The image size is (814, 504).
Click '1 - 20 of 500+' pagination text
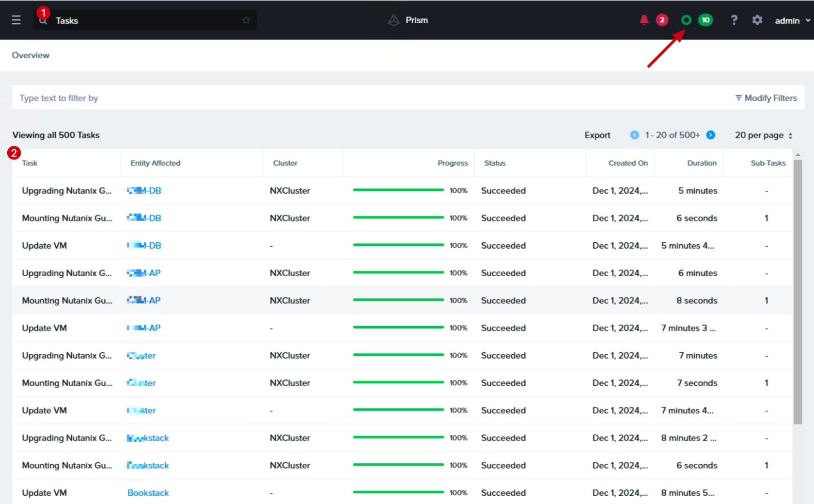673,135
